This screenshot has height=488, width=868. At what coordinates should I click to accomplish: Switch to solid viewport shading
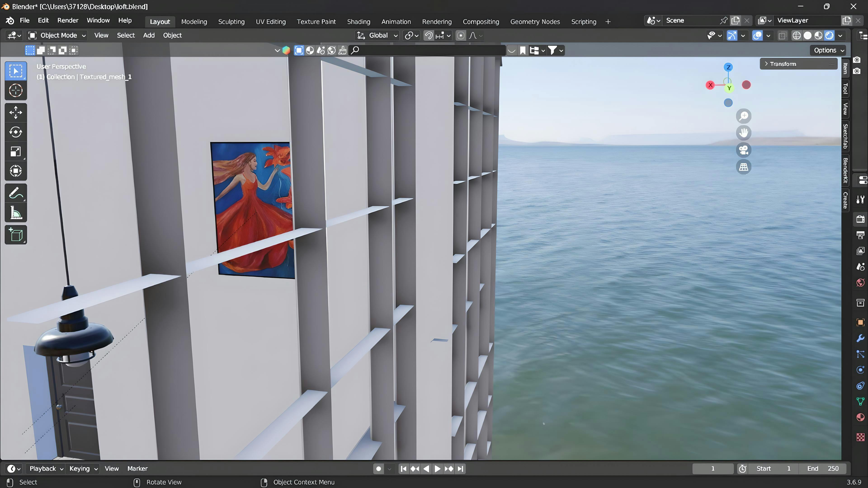point(808,35)
